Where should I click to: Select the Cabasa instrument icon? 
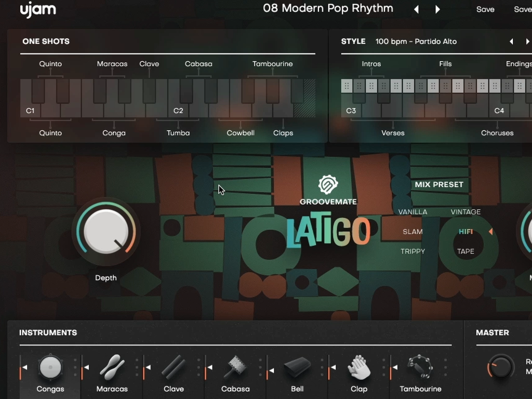coord(235,367)
